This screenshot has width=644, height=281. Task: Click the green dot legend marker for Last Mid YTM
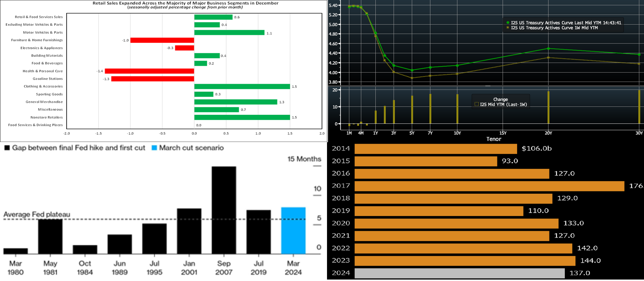click(x=508, y=23)
